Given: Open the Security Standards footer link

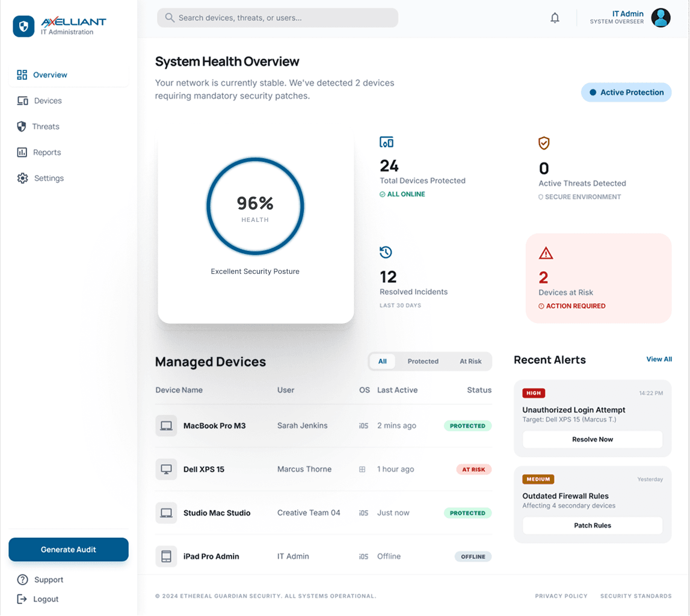Looking at the screenshot, I should click(636, 596).
